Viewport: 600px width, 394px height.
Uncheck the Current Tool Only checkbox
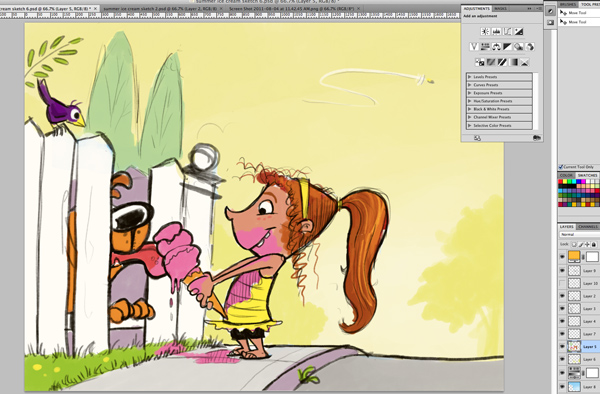561,167
